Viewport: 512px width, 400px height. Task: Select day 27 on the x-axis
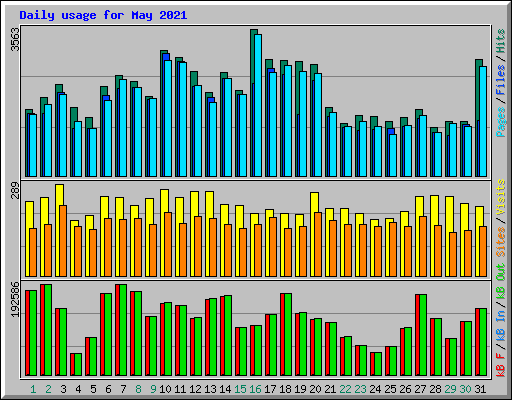pyautogui.click(x=420, y=389)
